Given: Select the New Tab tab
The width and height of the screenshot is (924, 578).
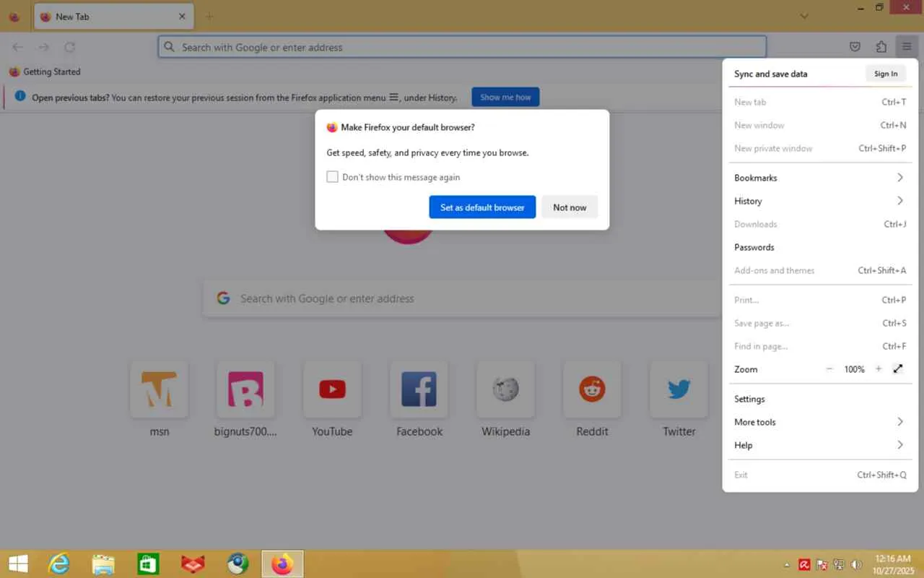Looking at the screenshot, I should [113, 17].
